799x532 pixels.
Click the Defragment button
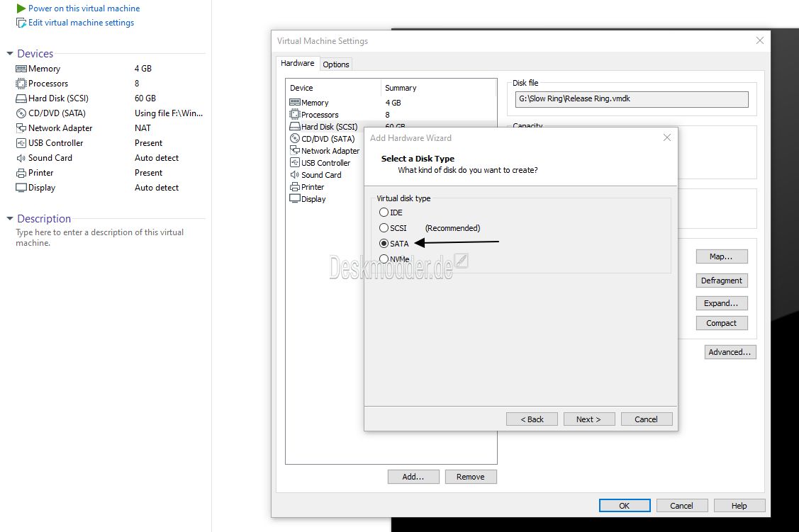tap(722, 281)
